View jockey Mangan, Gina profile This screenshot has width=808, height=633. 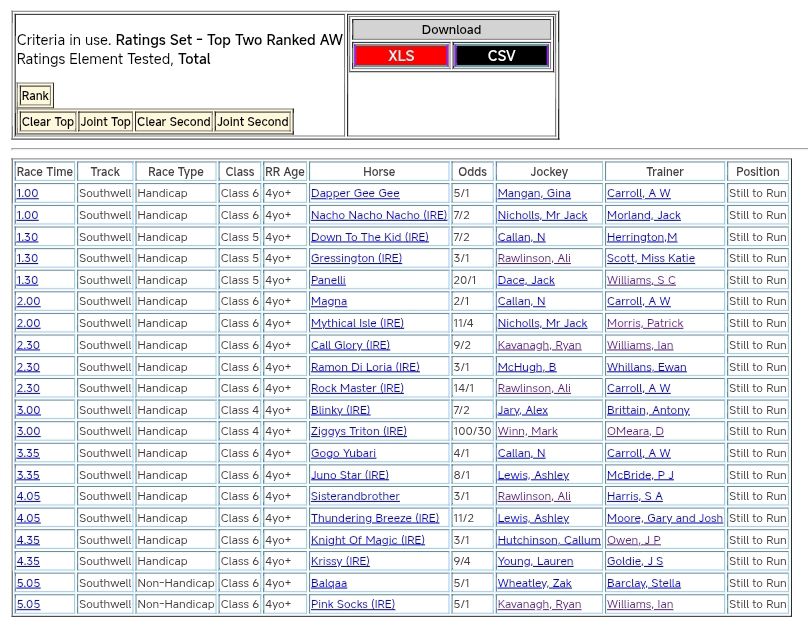click(x=534, y=194)
